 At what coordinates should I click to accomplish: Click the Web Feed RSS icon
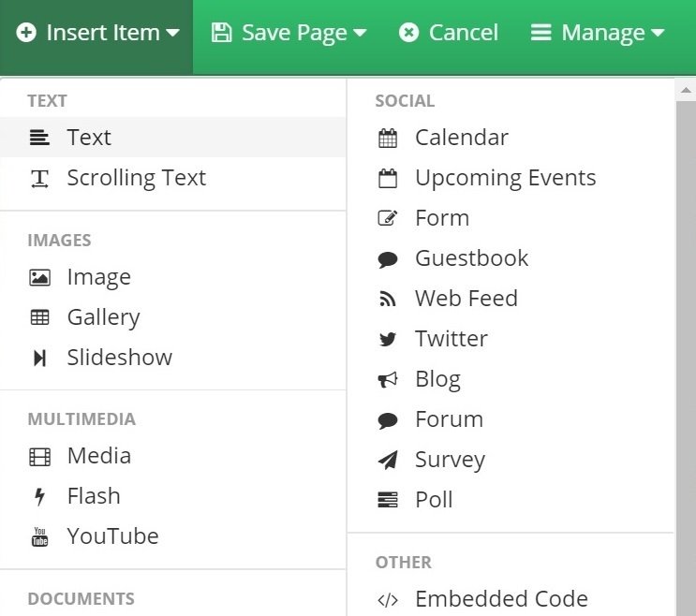click(388, 299)
